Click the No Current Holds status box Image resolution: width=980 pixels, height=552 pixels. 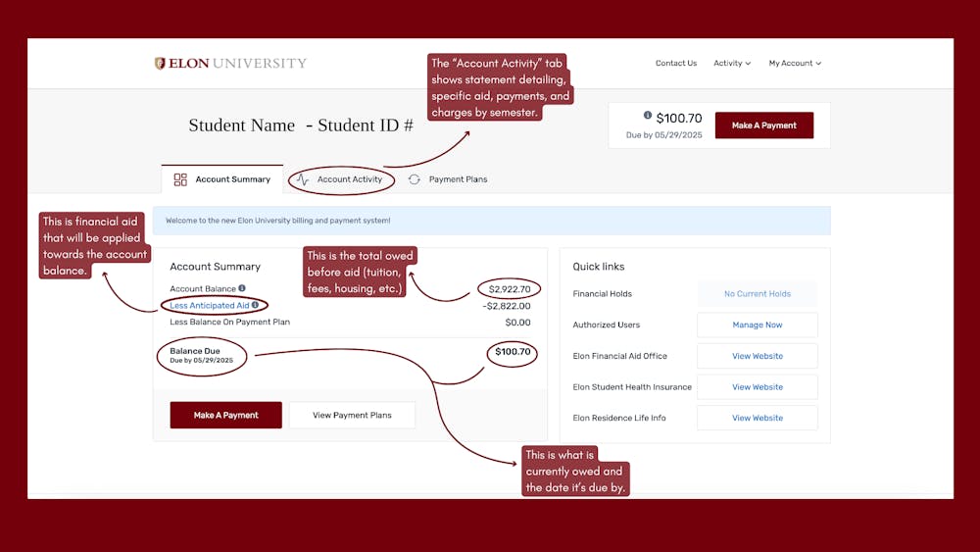758,294
